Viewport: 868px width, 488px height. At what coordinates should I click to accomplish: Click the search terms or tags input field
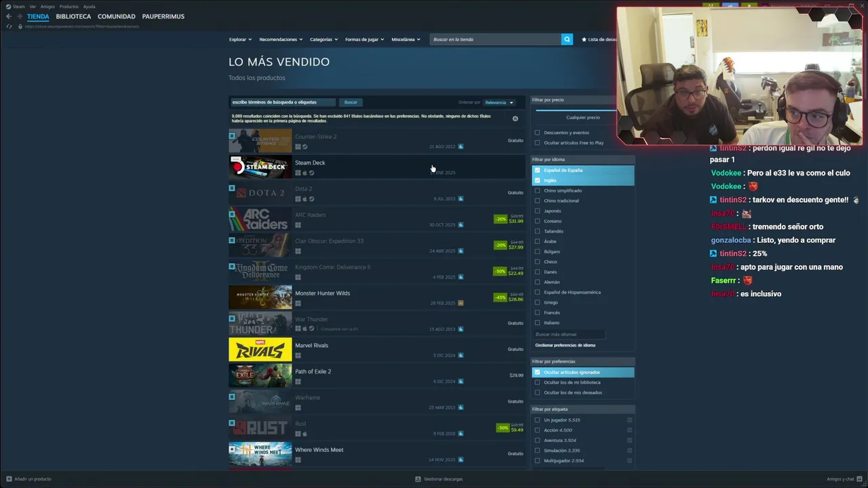[283, 102]
